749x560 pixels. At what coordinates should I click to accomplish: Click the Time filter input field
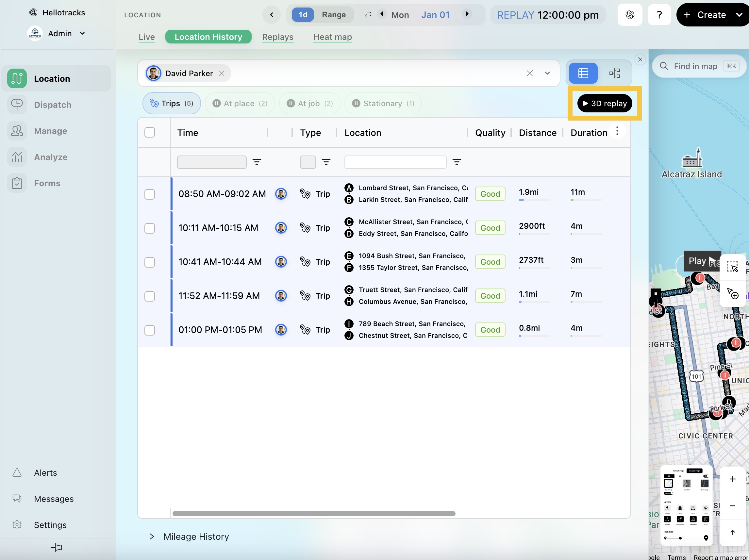(212, 162)
